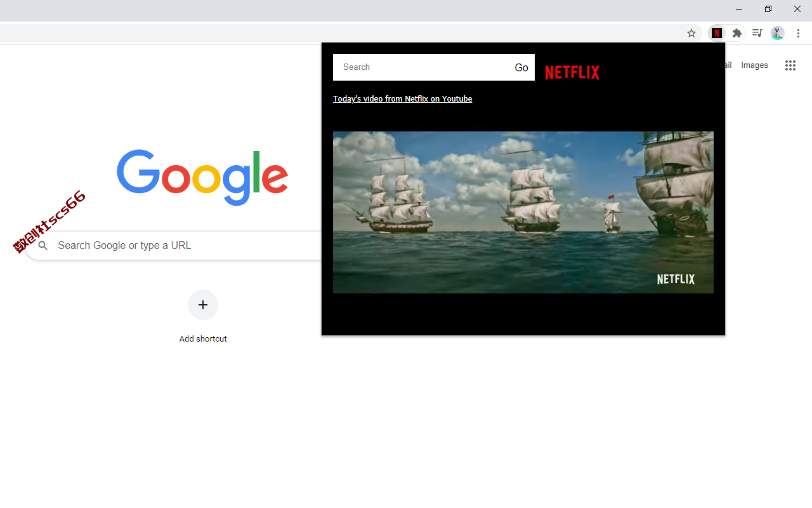Click the Netflix extension icon in toolbar
This screenshot has height=508, width=812.
pos(717,33)
